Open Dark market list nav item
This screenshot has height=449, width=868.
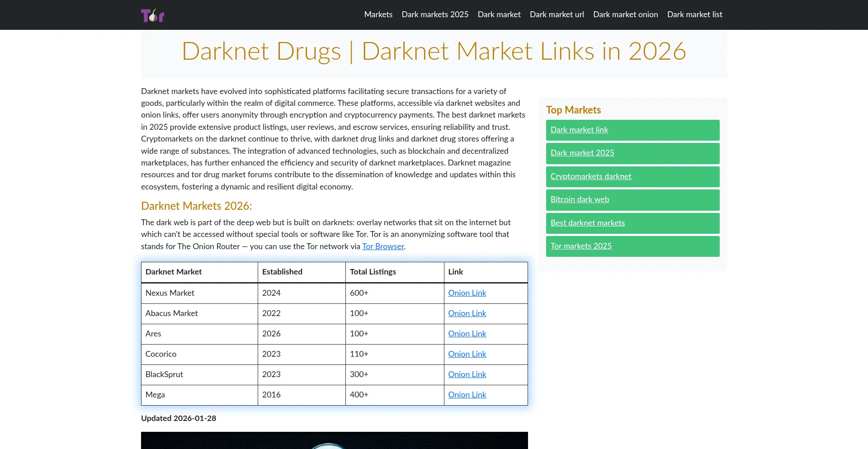point(695,14)
